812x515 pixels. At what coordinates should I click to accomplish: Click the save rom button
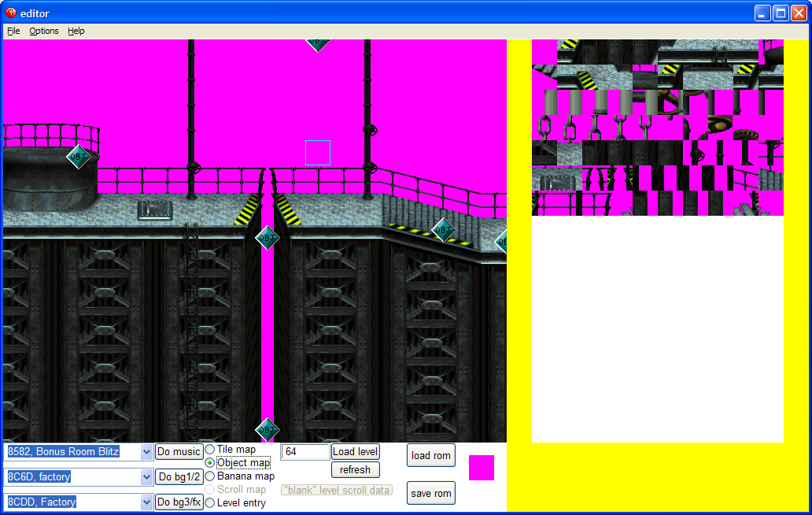[430, 493]
